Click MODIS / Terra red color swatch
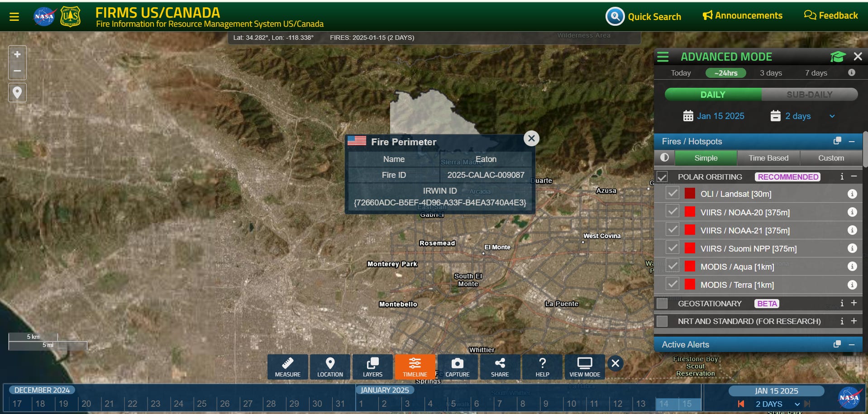868x414 pixels. coord(690,284)
